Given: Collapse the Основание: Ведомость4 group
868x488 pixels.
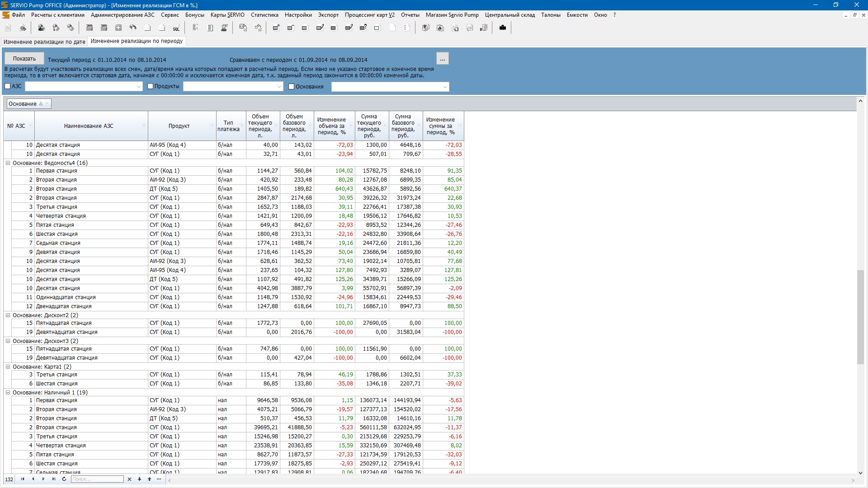Looking at the screenshot, I should (8, 163).
